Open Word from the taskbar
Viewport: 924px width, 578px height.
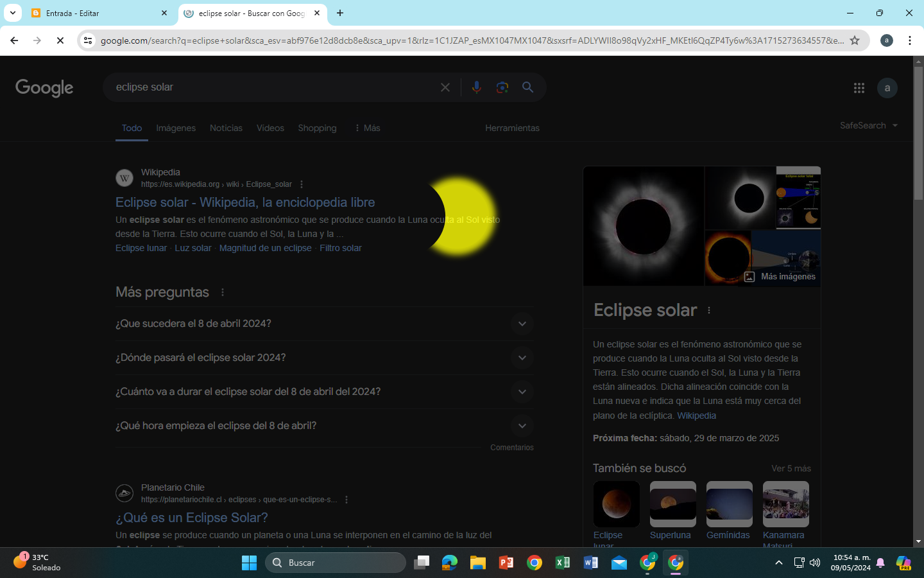[591, 563]
